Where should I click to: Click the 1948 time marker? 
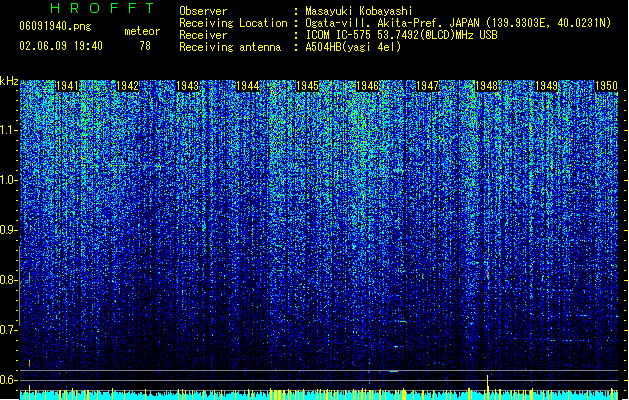click(486, 86)
